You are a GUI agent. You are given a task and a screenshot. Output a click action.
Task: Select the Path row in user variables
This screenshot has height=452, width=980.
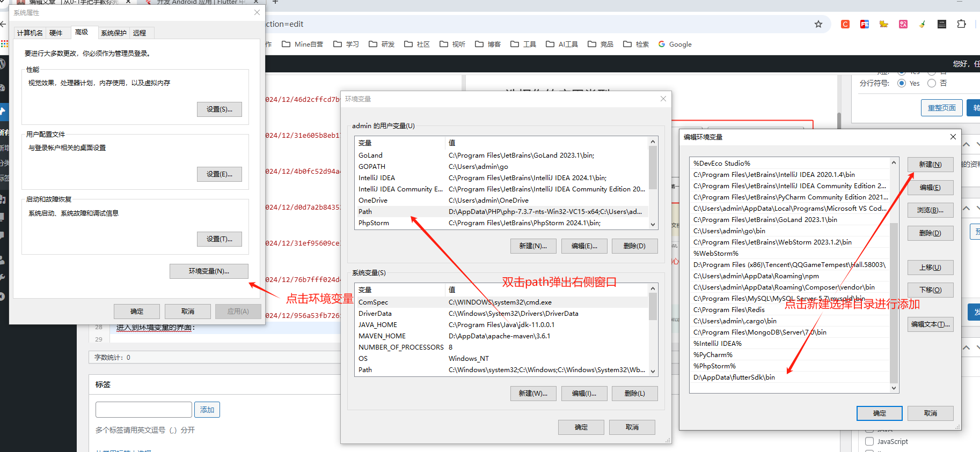[x=502, y=212]
